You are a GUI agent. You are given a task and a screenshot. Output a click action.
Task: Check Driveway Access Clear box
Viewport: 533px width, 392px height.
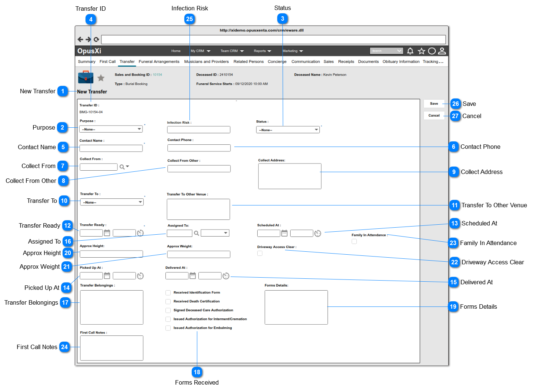click(260, 253)
